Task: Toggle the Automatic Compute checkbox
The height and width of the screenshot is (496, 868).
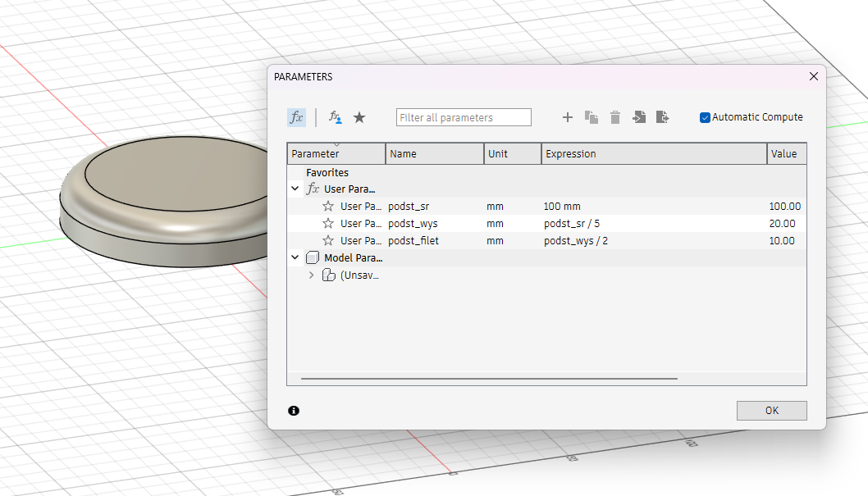Action: tap(705, 117)
